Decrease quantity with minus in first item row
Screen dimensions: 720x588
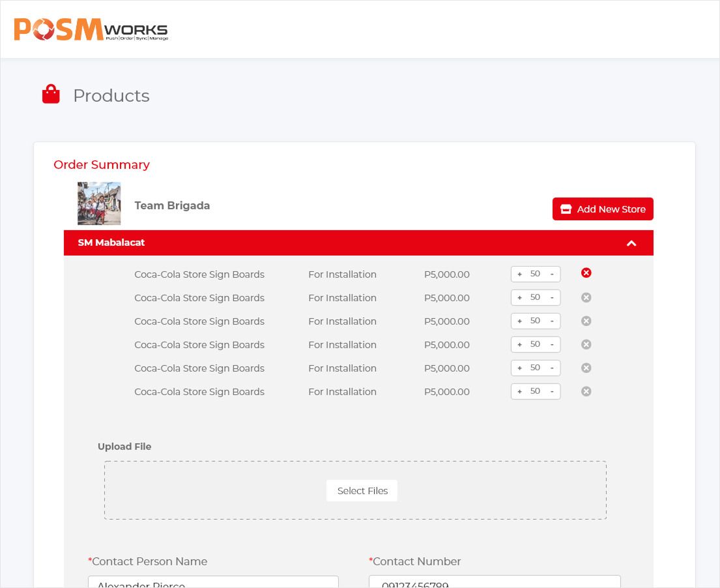[552, 274]
